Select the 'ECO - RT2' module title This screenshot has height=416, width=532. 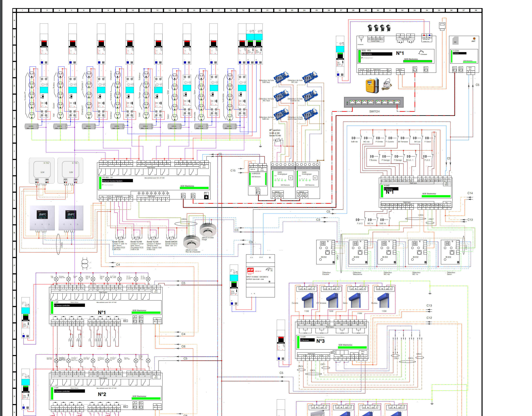coord(366,51)
